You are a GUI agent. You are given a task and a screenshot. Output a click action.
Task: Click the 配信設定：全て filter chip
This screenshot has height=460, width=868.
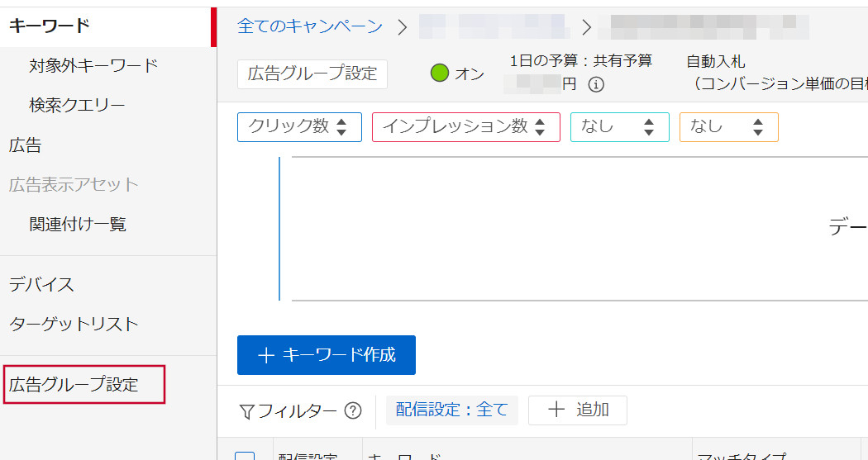[x=451, y=410]
